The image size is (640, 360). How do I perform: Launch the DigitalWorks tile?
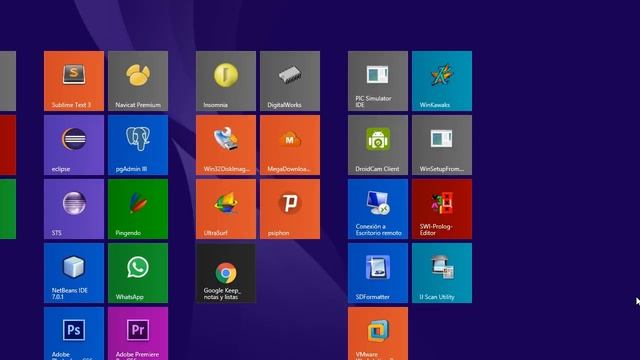click(290, 81)
